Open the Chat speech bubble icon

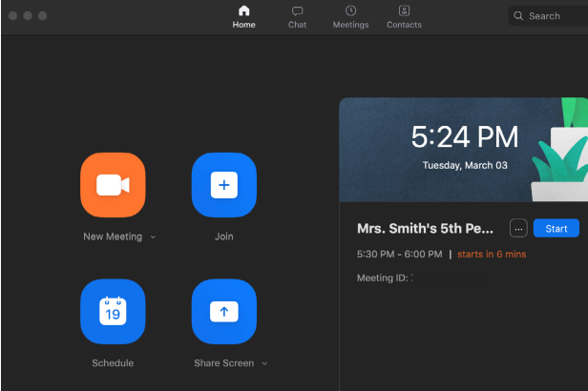click(297, 10)
